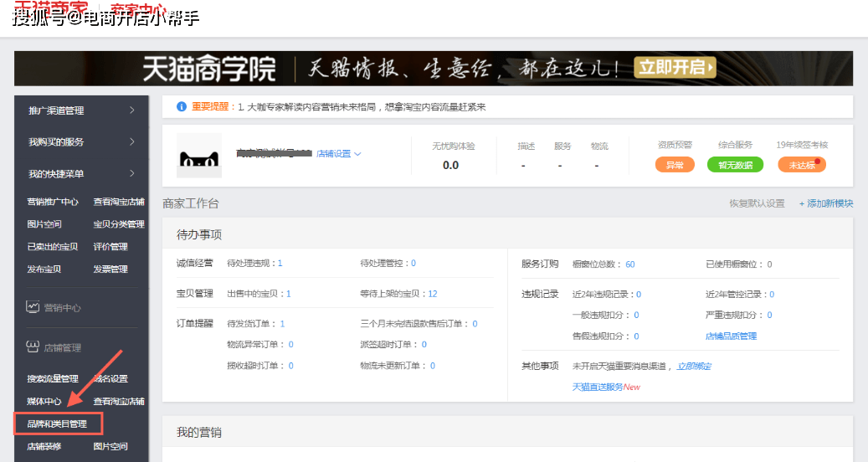Open the 近2年管控记录 count
Screen dimensions: 868x462
click(773, 295)
